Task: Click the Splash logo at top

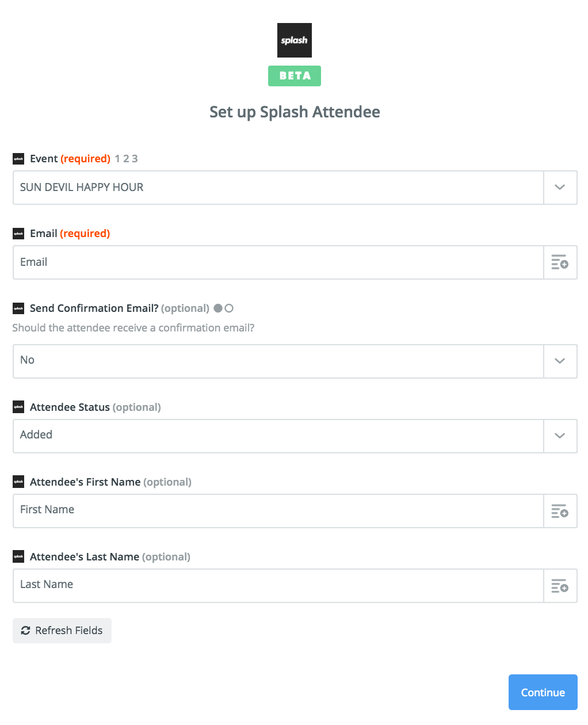Action: click(x=295, y=40)
